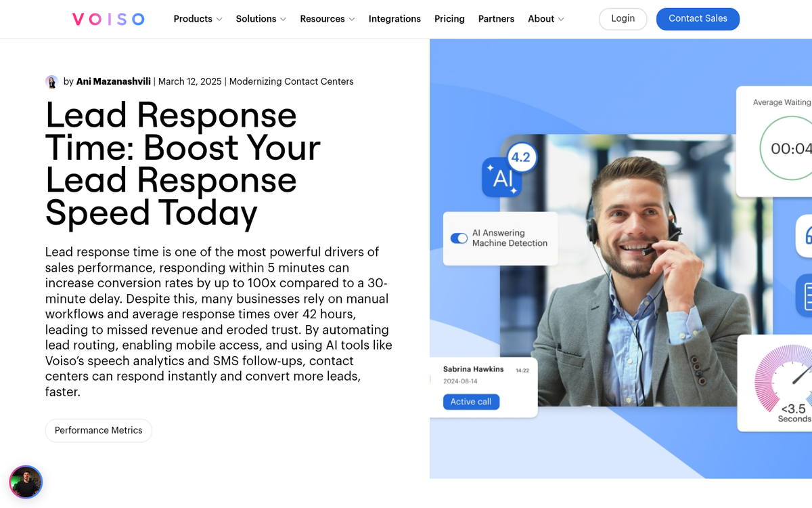This screenshot has width=812, height=508.
Task: Open the Modernizing Contact Centers category link
Action: point(291,81)
